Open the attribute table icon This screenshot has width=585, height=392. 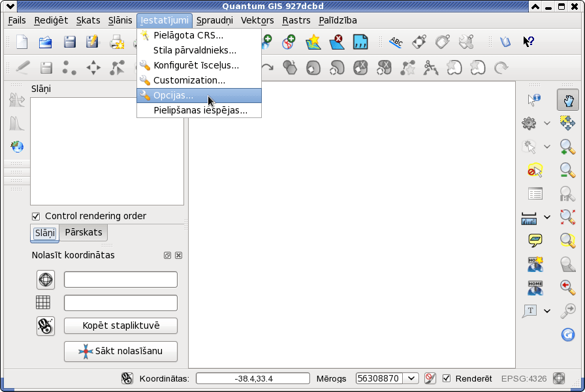pos(535,194)
